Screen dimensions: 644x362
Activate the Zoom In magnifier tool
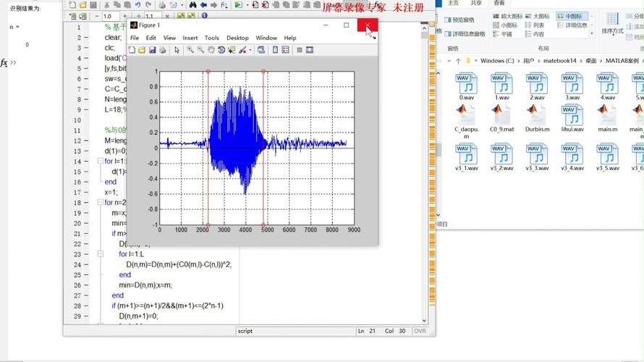[190, 50]
